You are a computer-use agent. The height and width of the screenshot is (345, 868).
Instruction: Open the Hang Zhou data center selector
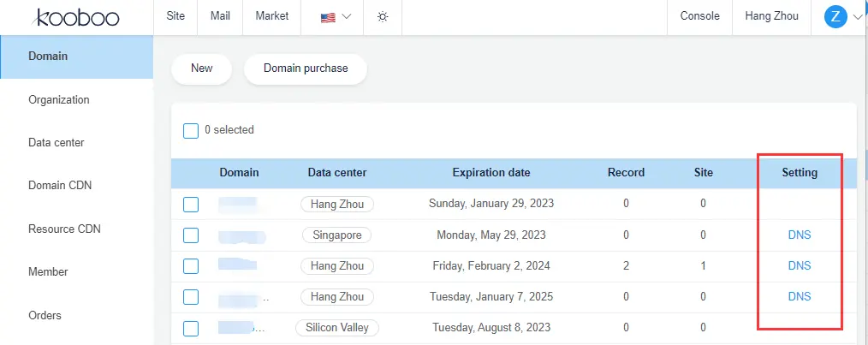pyautogui.click(x=771, y=16)
